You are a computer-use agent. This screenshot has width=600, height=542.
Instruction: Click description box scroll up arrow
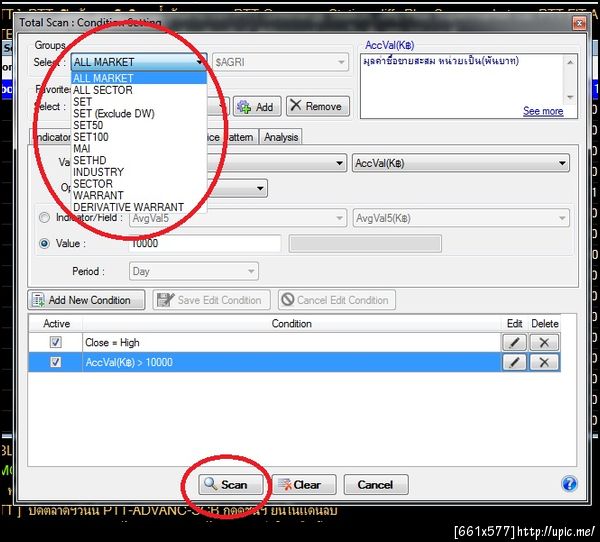click(x=570, y=62)
